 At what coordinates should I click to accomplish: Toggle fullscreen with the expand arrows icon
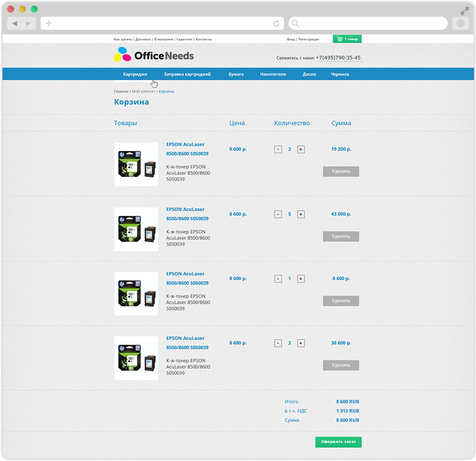click(465, 10)
